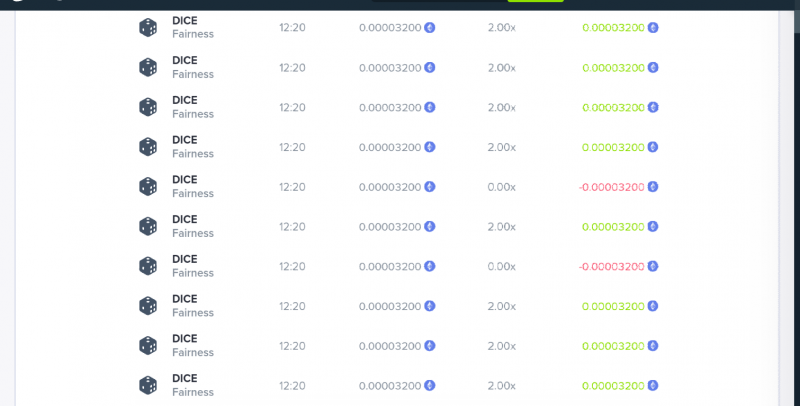
Task: Open Fairness link in the topmost DICE row
Action: (x=193, y=34)
